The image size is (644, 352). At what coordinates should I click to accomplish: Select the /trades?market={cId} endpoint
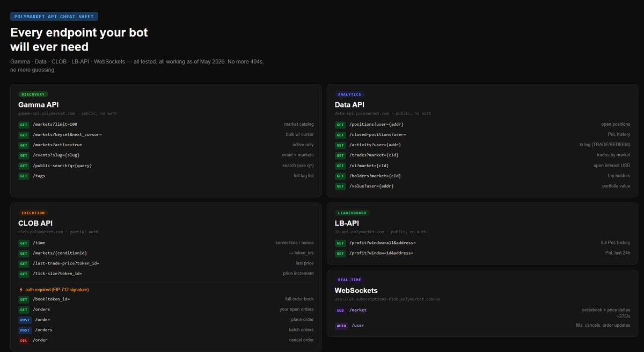click(x=374, y=155)
